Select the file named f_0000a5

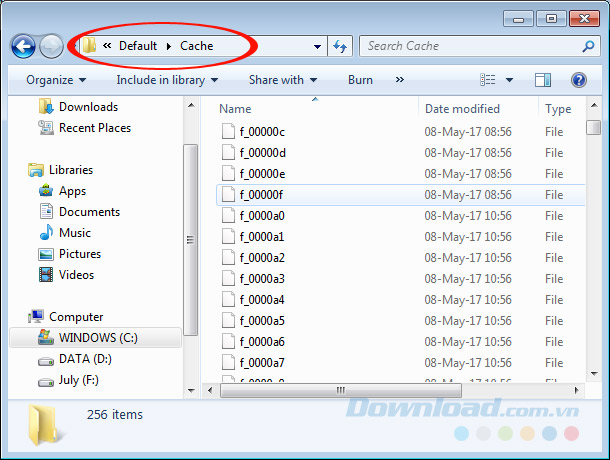pos(262,321)
